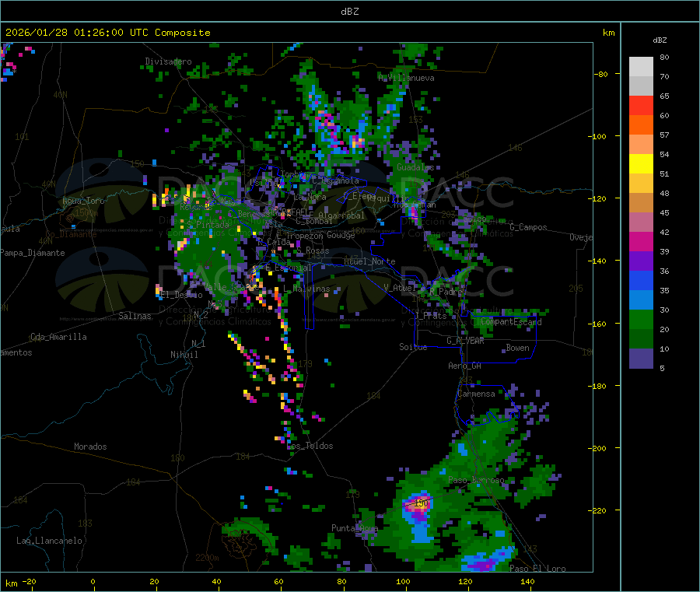Click the 'dBZ' title at the top center

tap(349, 12)
